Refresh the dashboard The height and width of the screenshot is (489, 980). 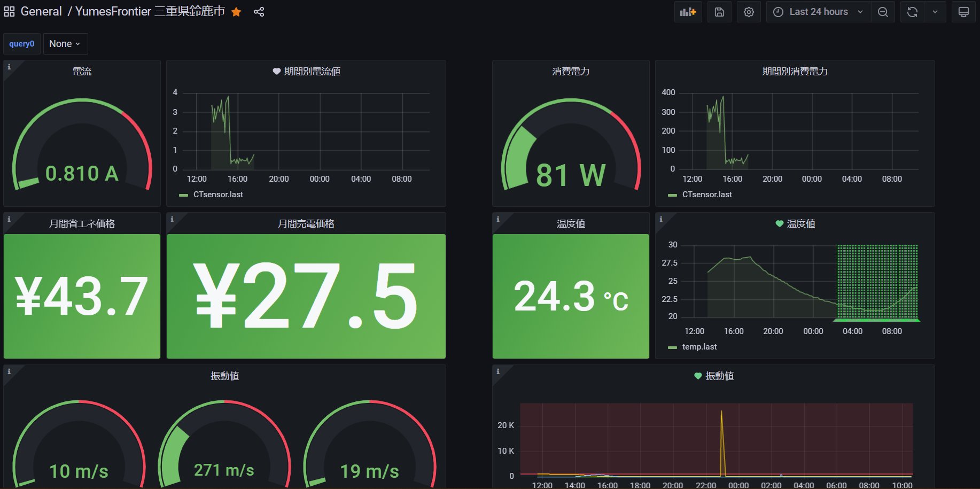[913, 12]
